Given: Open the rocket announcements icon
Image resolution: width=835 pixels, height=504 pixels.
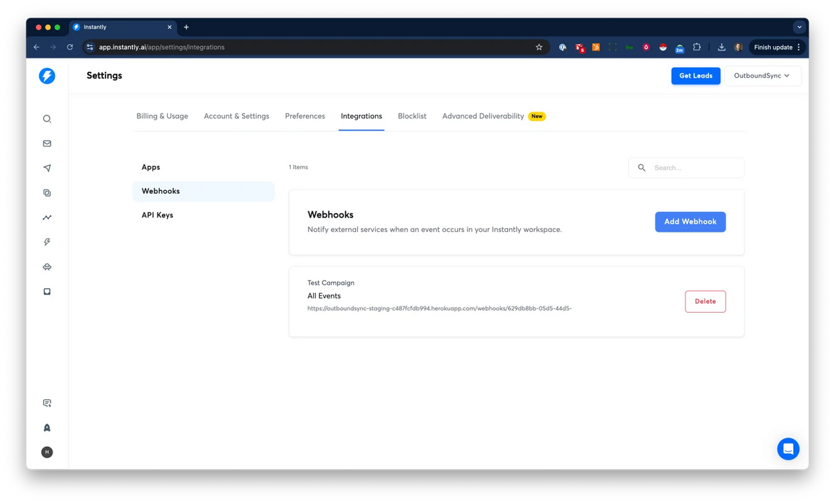Looking at the screenshot, I should click(x=46, y=427).
